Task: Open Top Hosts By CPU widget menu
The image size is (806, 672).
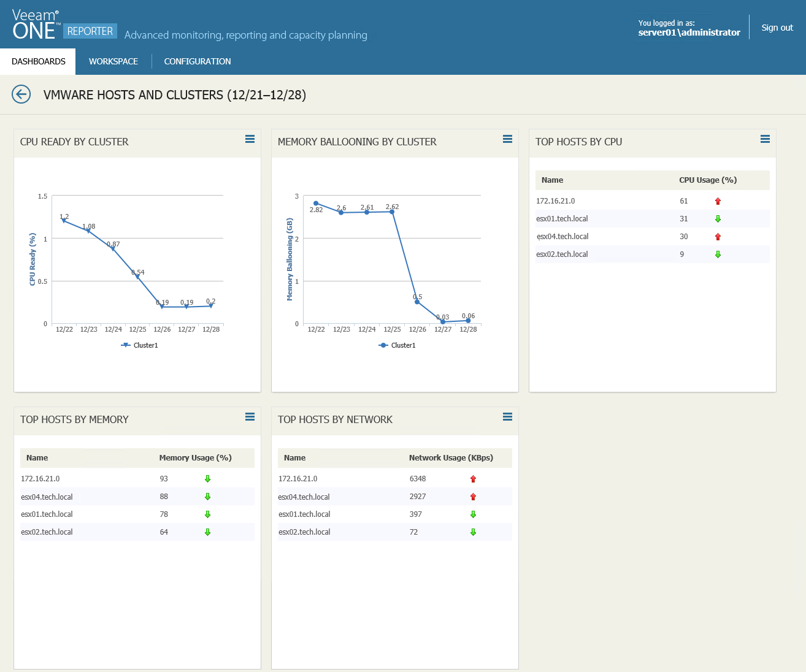Action: click(765, 139)
